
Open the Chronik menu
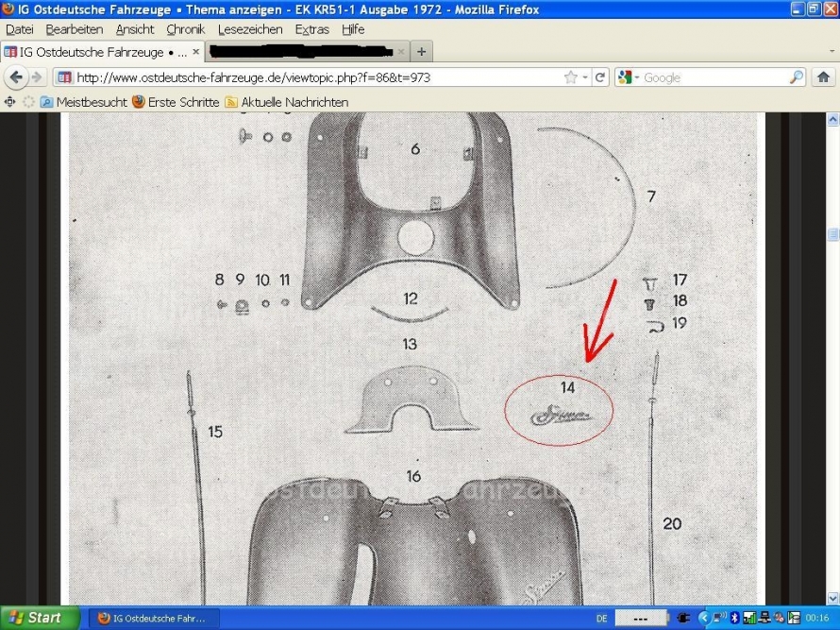pos(185,29)
